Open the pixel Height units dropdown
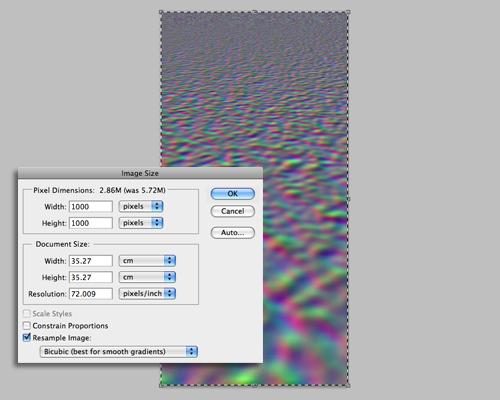The height and width of the screenshot is (400, 500). click(141, 223)
